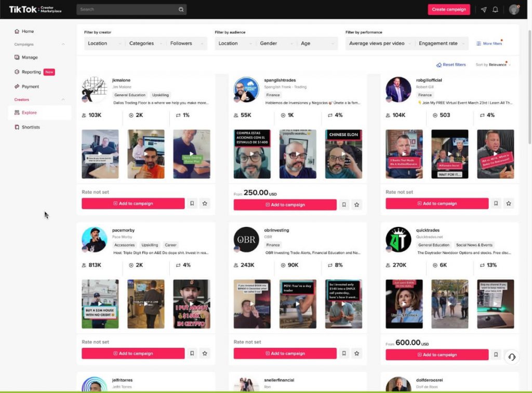Open the More filters option
The height and width of the screenshot is (393, 532).
489,44
